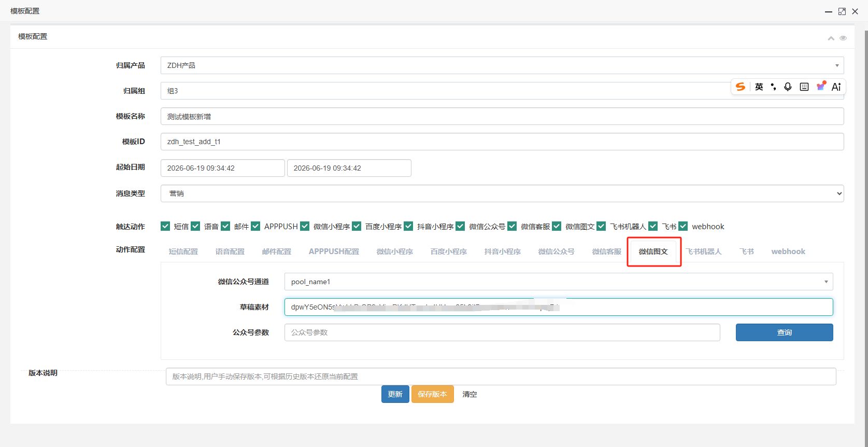This screenshot has height=447, width=868.
Task: Focus the 草稿素材 input field
Action: (x=559, y=307)
